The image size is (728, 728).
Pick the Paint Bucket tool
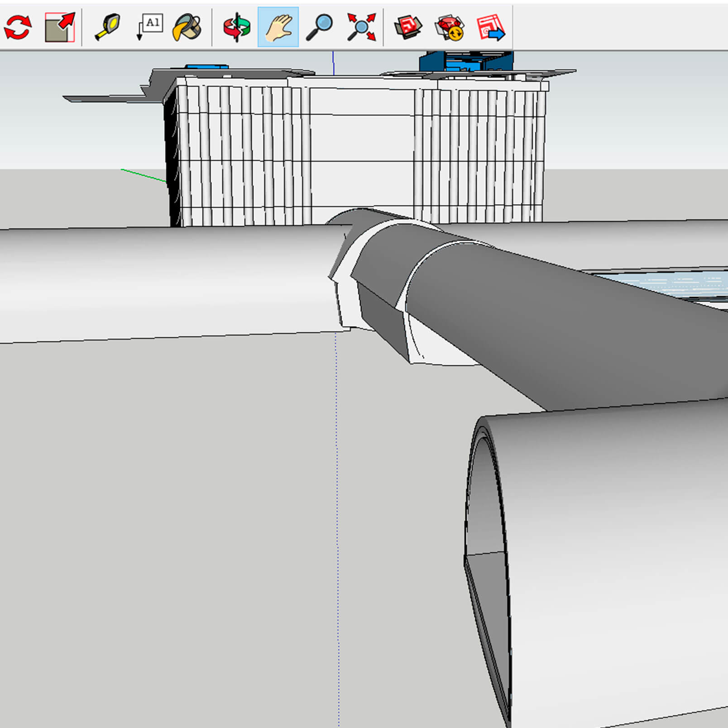pyautogui.click(x=187, y=27)
